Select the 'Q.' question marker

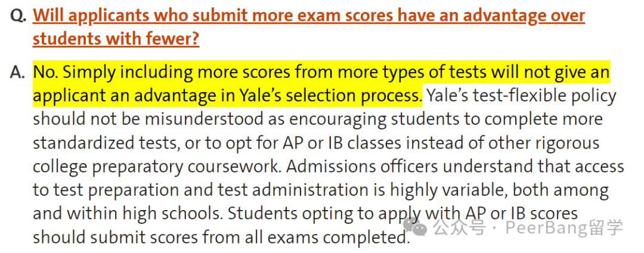(19, 17)
